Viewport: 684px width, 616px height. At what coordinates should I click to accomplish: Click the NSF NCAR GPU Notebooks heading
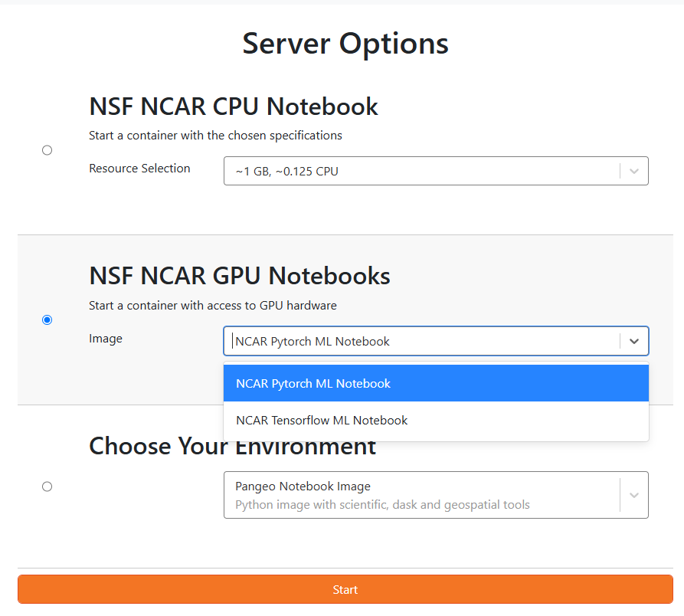click(x=240, y=276)
